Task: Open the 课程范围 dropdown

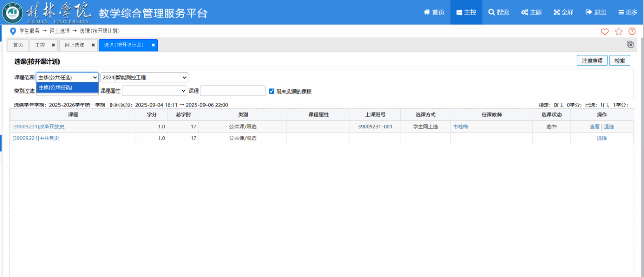Action: (67, 77)
